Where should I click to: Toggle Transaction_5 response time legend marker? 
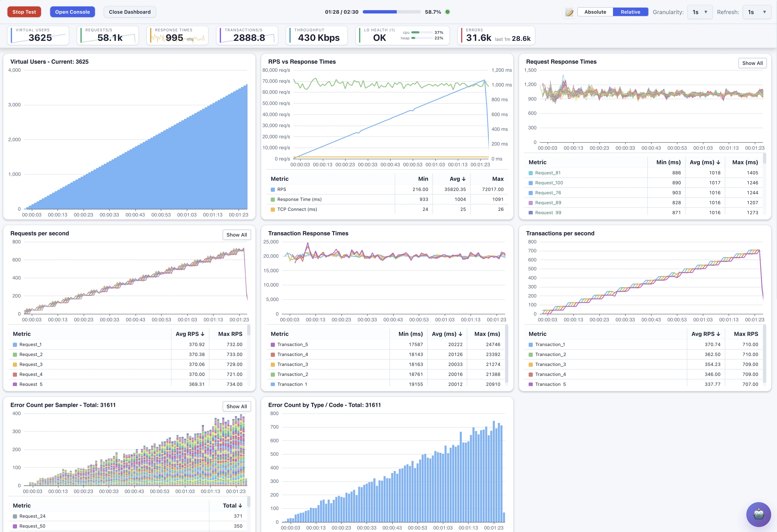(273, 345)
